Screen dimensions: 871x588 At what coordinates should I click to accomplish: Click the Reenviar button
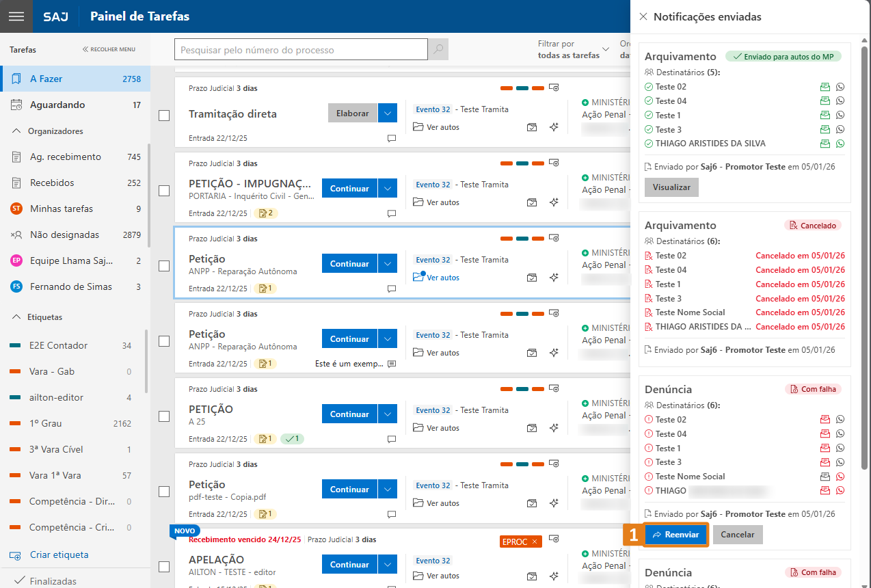click(x=675, y=535)
